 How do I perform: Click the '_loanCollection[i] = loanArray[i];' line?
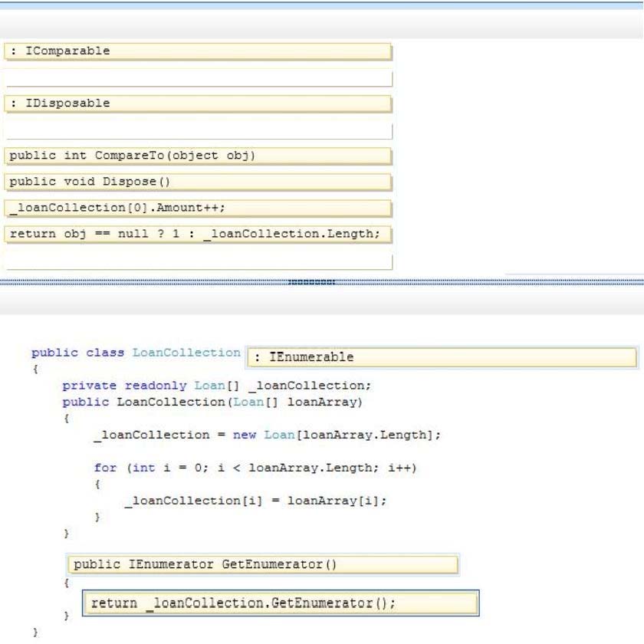pyautogui.click(x=256, y=501)
